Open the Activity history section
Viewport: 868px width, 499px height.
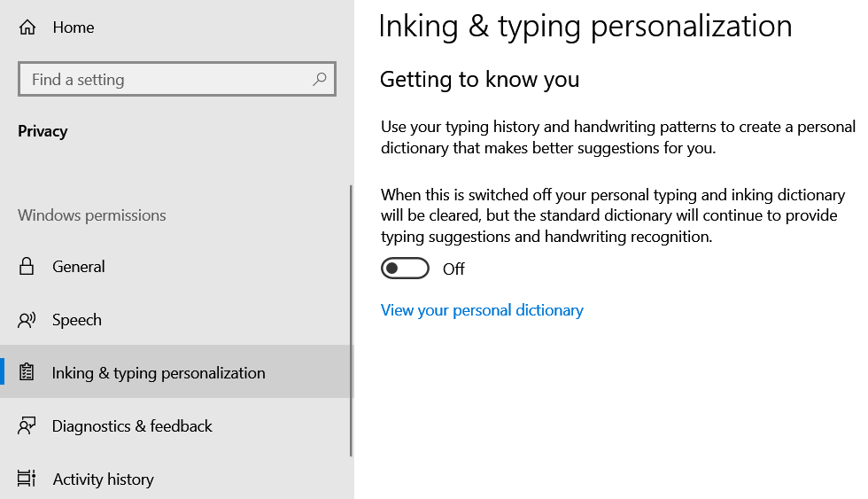(103, 480)
